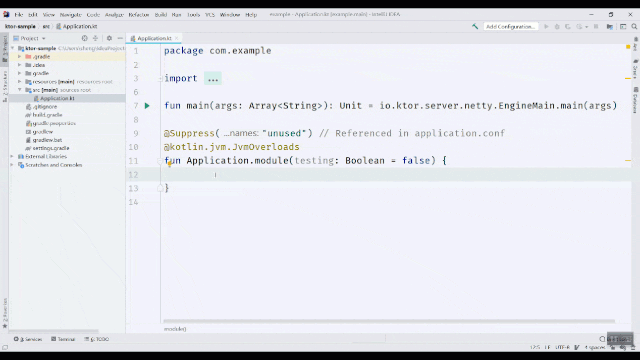Click ktor-sample in the navigation breadcrumb
The image size is (640, 360).
click(20, 27)
